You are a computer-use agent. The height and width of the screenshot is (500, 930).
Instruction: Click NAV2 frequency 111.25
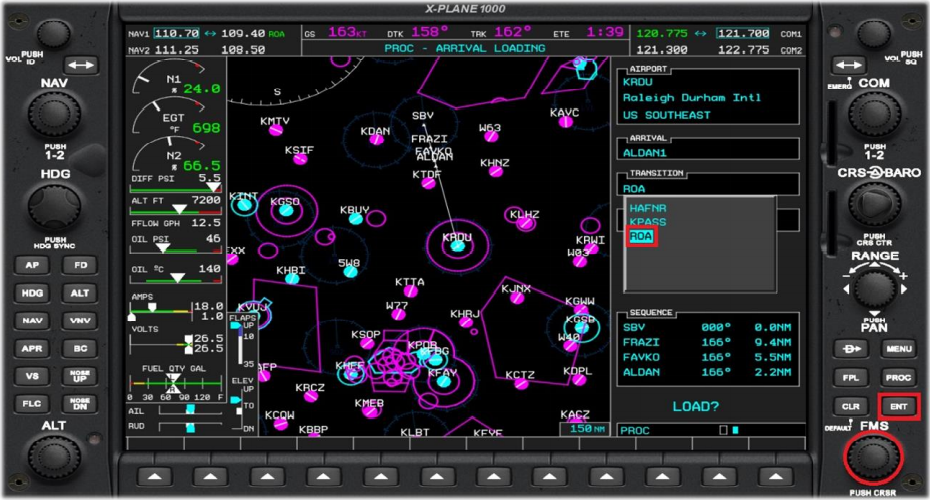click(176, 50)
